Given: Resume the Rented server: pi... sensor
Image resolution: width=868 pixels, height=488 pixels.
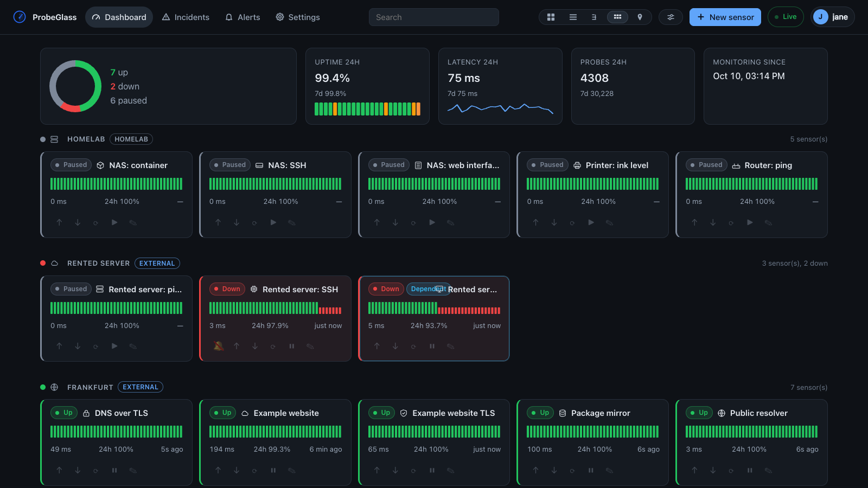Looking at the screenshot, I should pyautogui.click(x=114, y=346).
